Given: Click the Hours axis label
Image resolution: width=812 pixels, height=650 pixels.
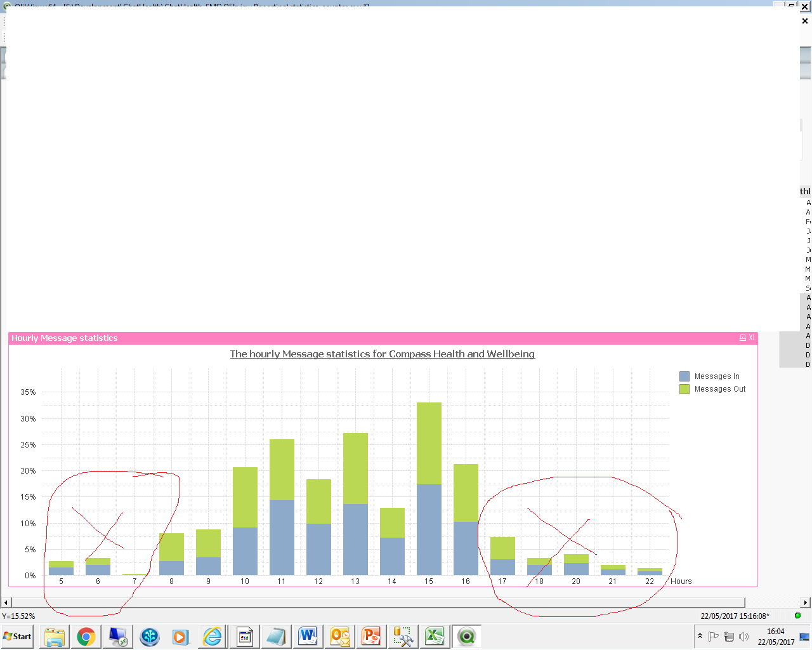Looking at the screenshot, I should 681,581.
